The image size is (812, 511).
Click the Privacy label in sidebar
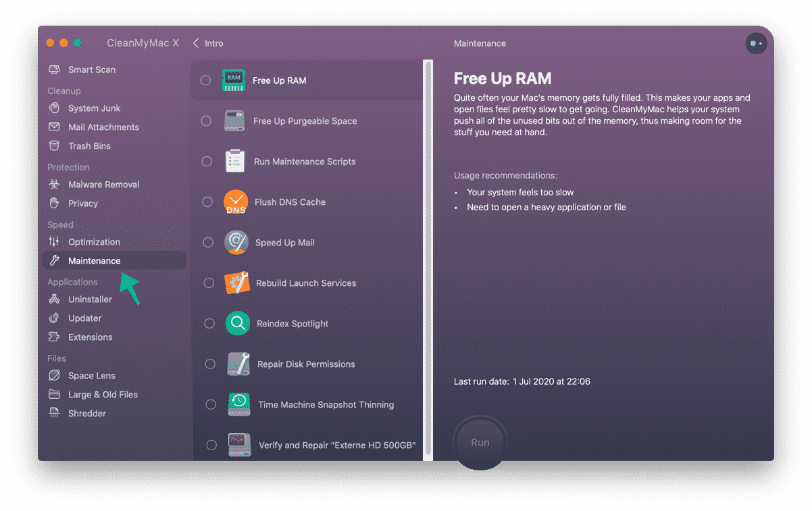point(83,203)
